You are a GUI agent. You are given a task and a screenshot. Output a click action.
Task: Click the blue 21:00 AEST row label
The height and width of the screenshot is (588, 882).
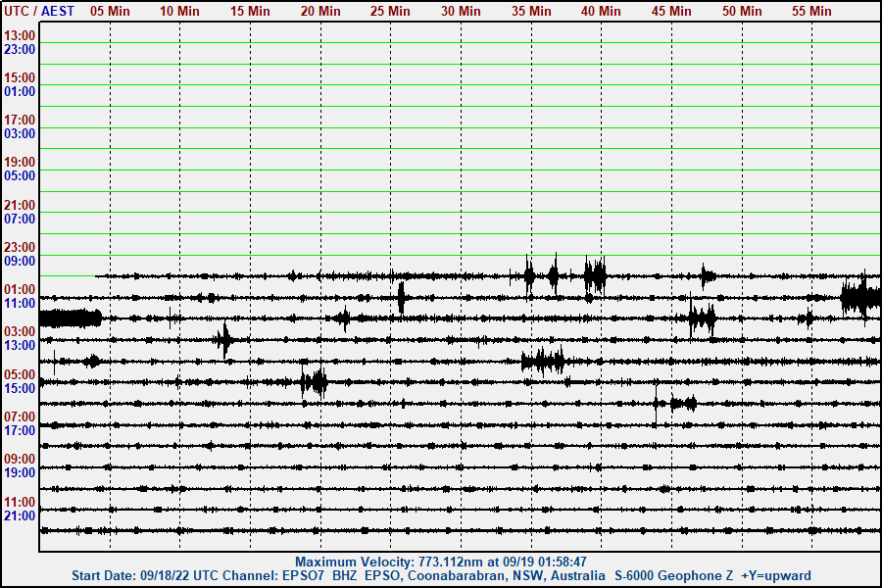point(20,515)
